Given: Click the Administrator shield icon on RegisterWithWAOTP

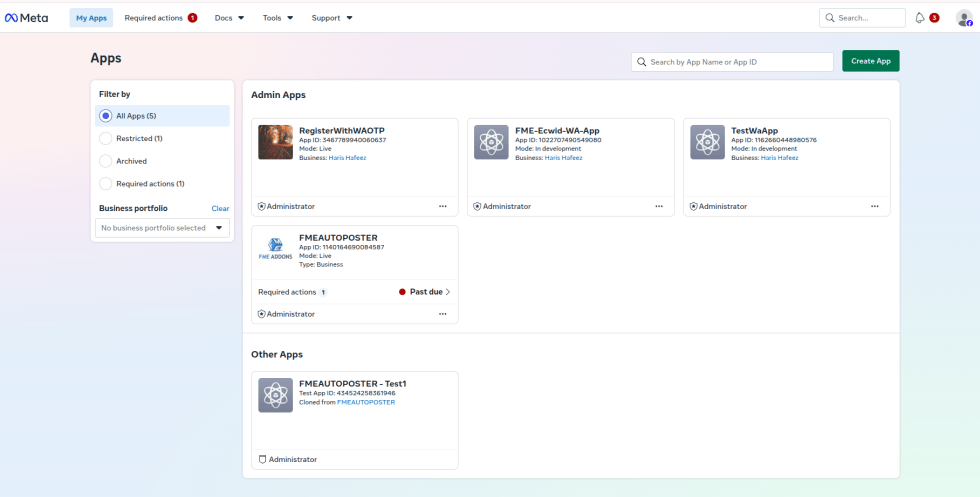Looking at the screenshot, I should (262, 206).
